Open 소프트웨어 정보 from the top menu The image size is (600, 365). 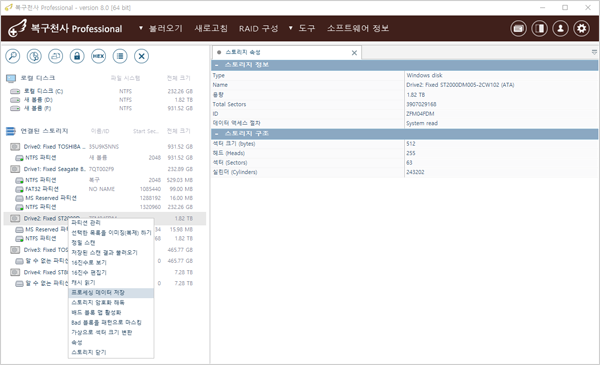[358, 28]
